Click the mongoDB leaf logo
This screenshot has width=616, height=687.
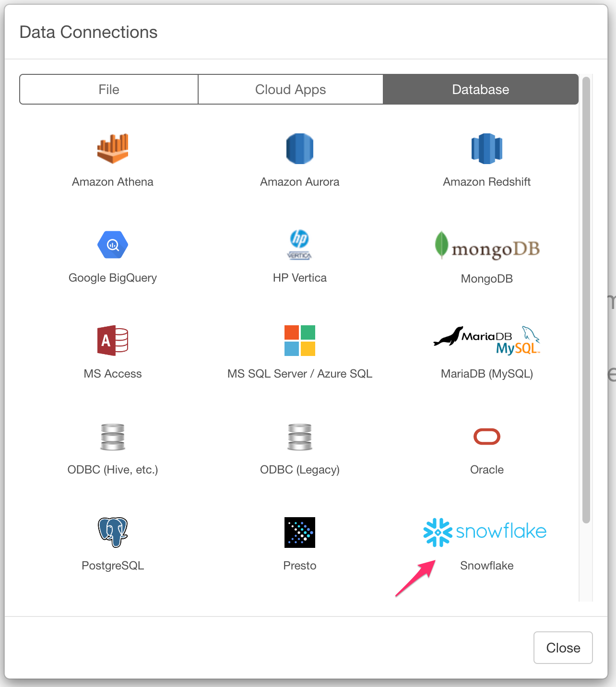click(x=487, y=245)
